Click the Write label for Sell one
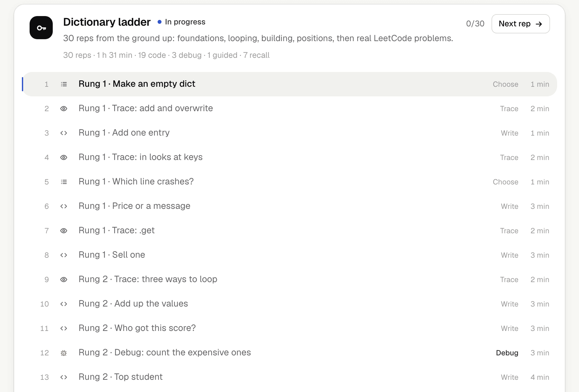This screenshot has height=392, width=579. point(510,255)
